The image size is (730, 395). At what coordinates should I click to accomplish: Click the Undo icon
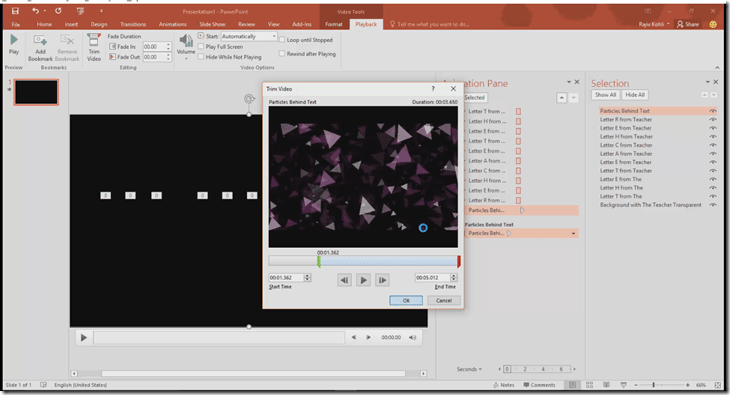coord(35,11)
